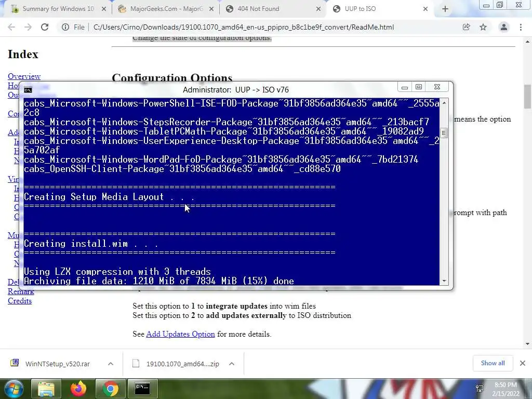Open the Chrome profile avatar

click(504, 27)
